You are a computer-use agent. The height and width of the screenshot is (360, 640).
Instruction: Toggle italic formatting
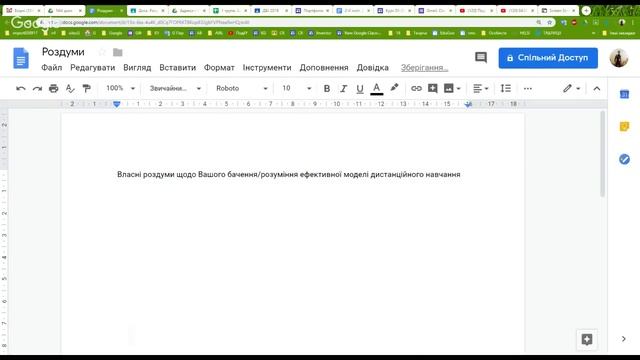coord(343,88)
